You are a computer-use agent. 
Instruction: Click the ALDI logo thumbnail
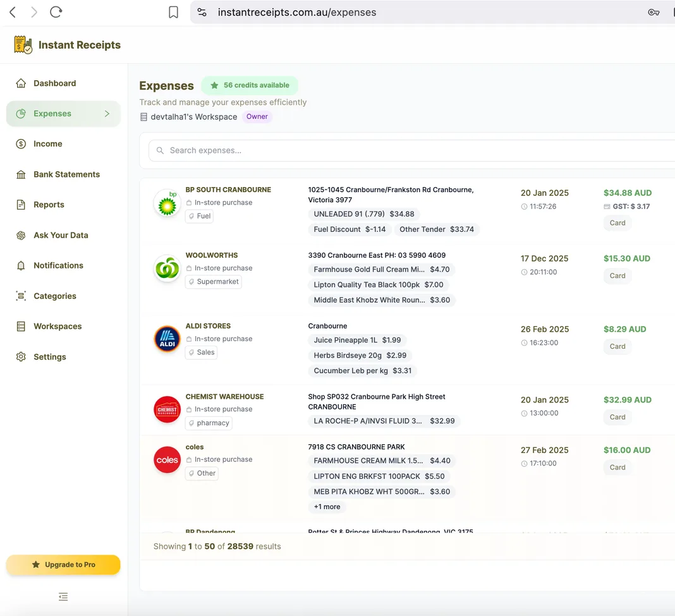pyautogui.click(x=167, y=339)
